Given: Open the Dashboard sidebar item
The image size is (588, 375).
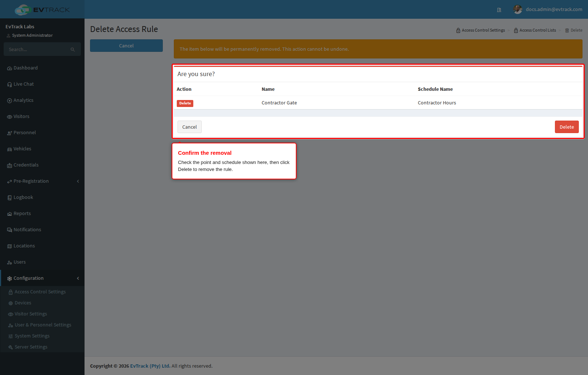Looking at the screenshot, I should pyautogui.click(x=42, y=68).
